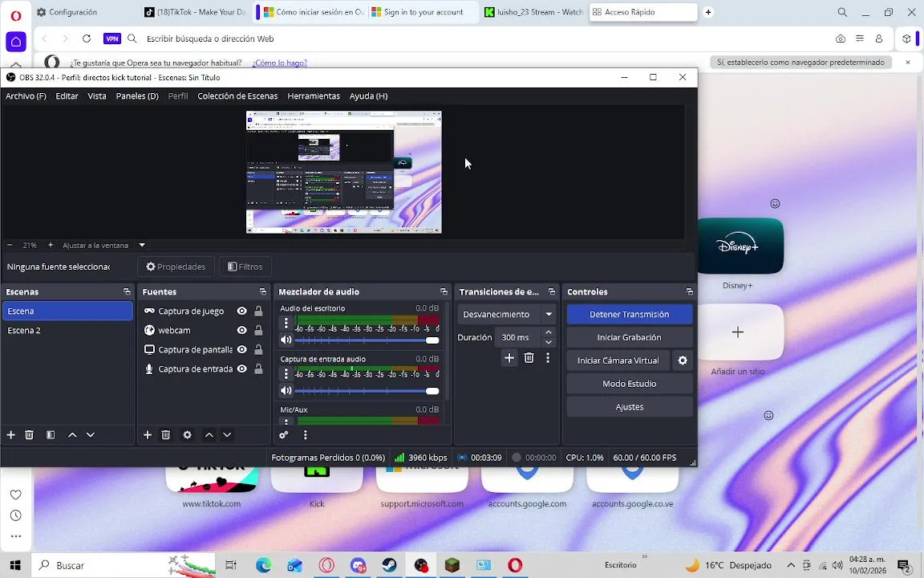Delete the transition using the trash icon

[529, 358]
